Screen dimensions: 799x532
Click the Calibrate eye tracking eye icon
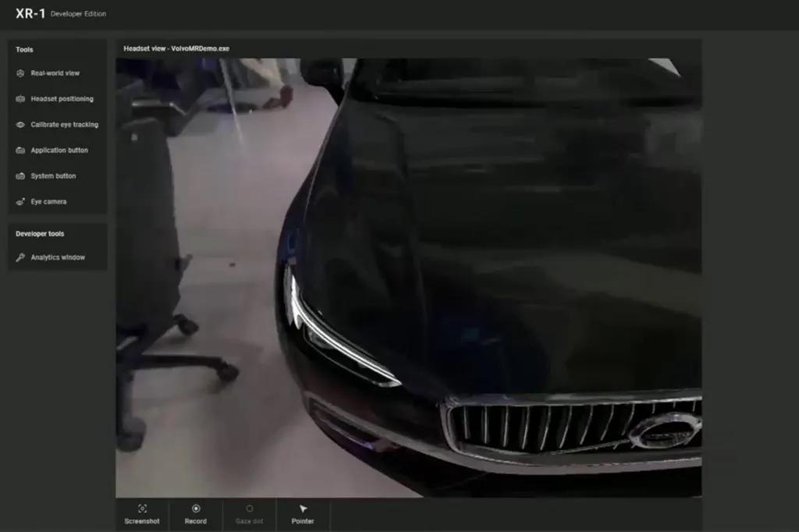click(x=20, y=124)
